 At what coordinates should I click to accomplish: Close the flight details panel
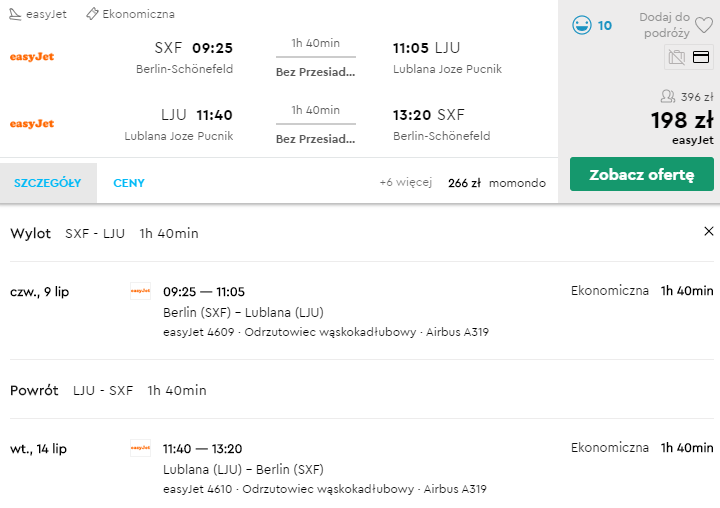(x=709, y=231)
